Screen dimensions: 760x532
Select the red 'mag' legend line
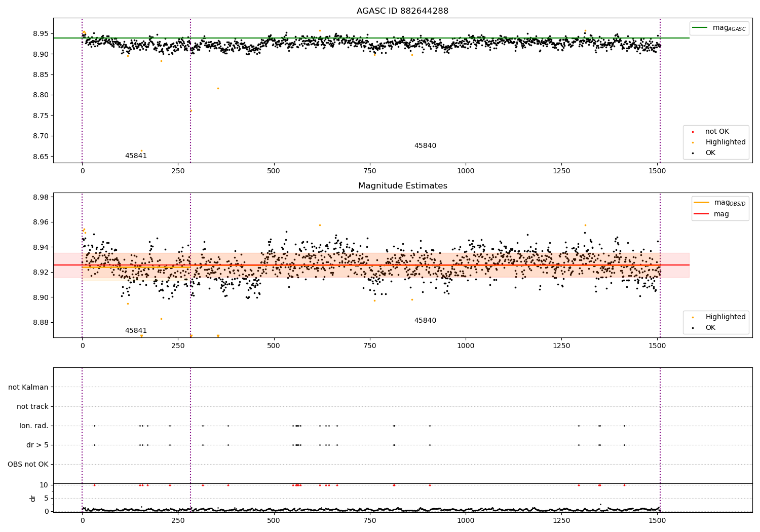click(x=702, y=214)
